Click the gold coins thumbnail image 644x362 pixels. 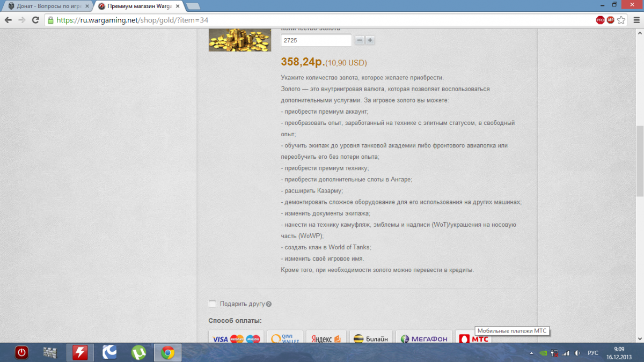point(240,40)
